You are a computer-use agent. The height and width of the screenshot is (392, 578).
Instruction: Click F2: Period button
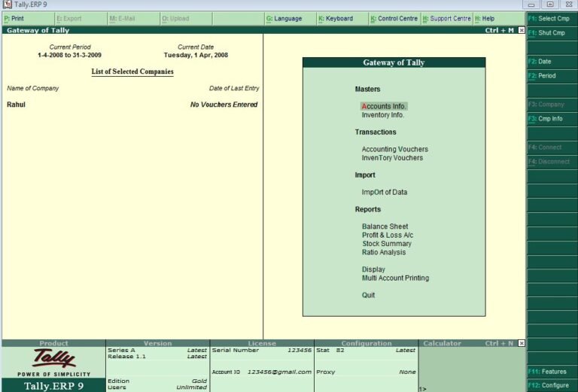tap(552, 76)
